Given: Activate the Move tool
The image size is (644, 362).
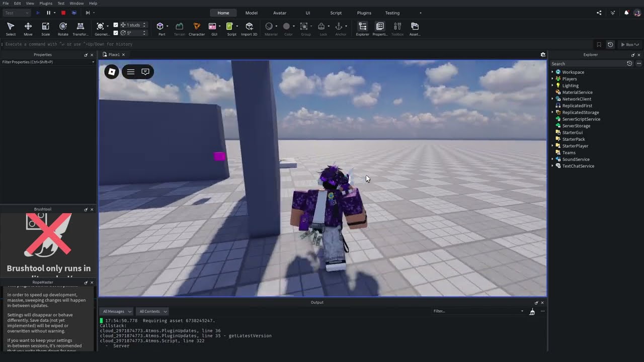Looking at the screenshot, I should 28,29.
